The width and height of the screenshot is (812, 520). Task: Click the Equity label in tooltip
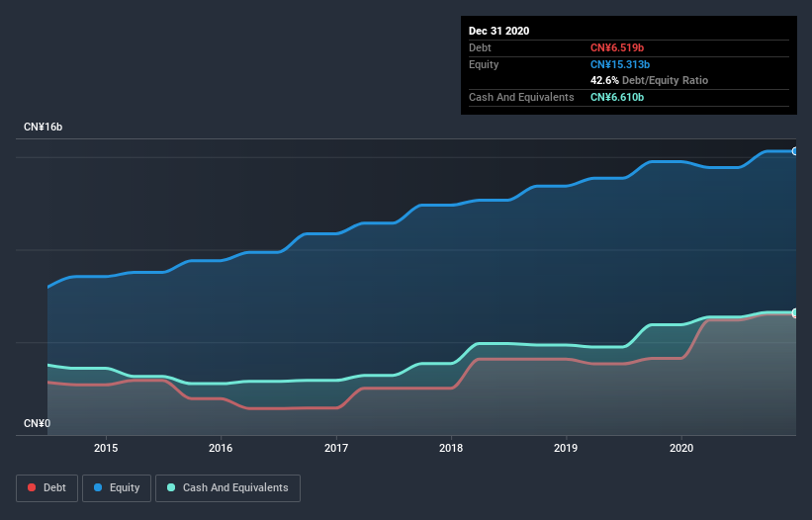point(484,64)
